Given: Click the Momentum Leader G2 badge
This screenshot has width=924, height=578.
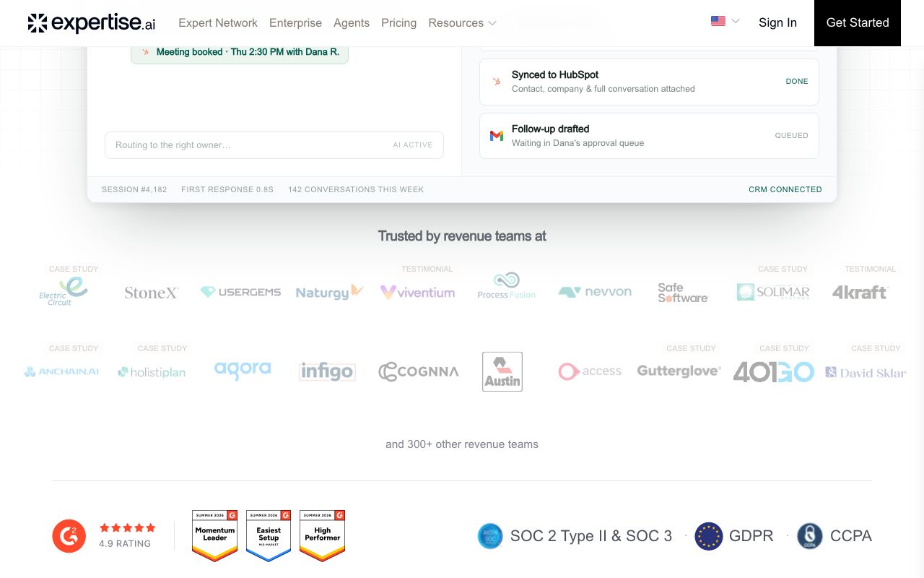Looking at the screenshot, I should coord(215,536).
